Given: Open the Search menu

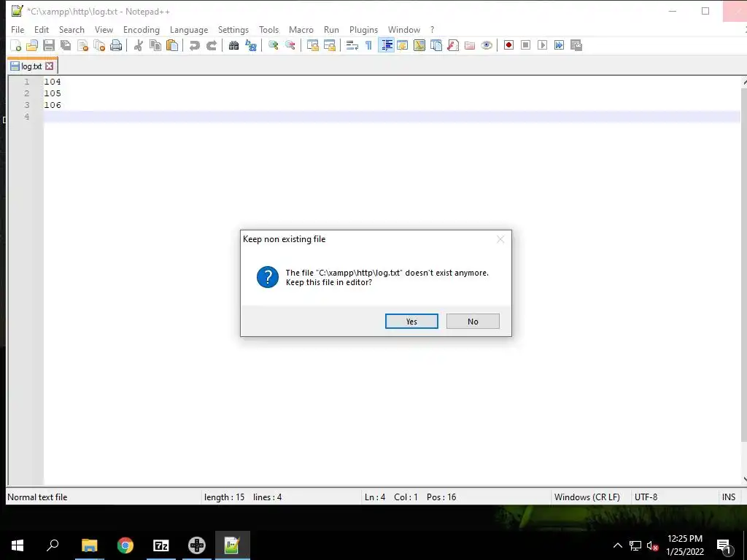Looking at the screenshot, I should [x=71, y=29].
